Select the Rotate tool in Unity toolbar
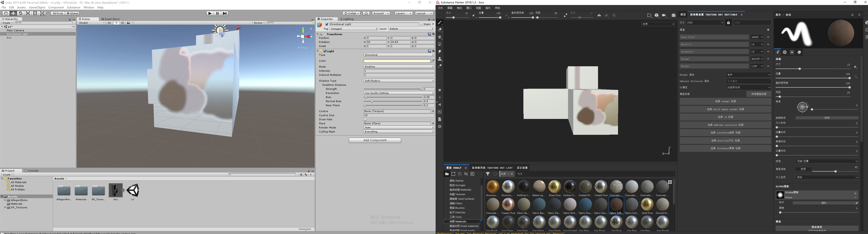Viewport: 868px width, 234px height. (x=20, y=13)
